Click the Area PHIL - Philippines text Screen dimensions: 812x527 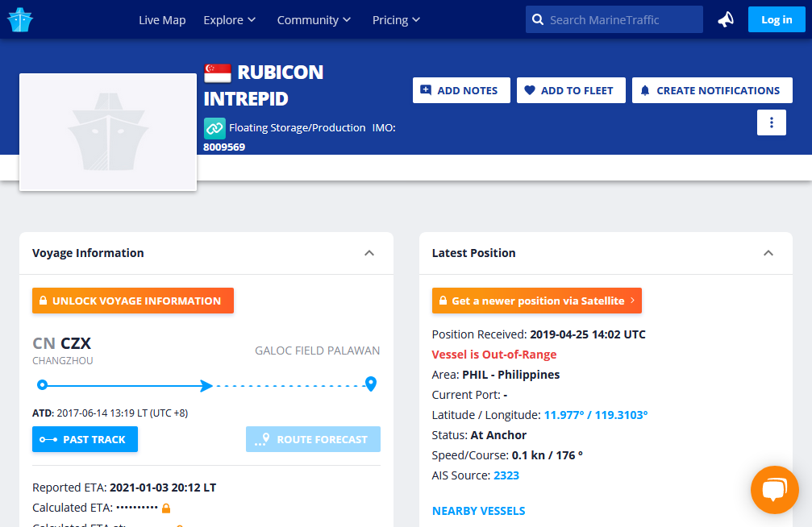[496, 375]
